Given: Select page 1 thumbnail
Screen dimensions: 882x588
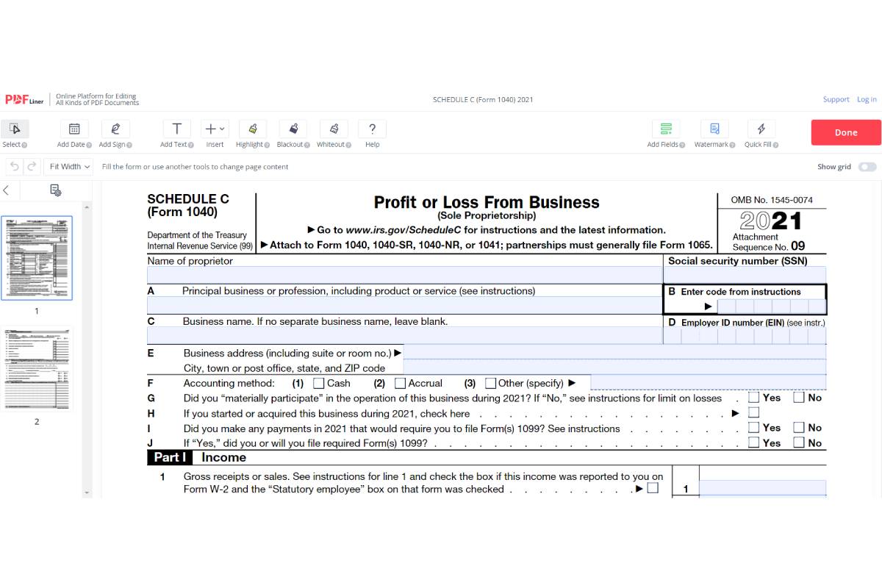Looking at the screenshot, I should coord(37,258).
